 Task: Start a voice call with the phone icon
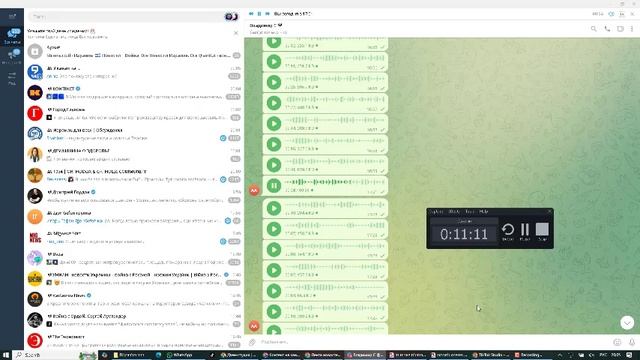tap(607, 29)
